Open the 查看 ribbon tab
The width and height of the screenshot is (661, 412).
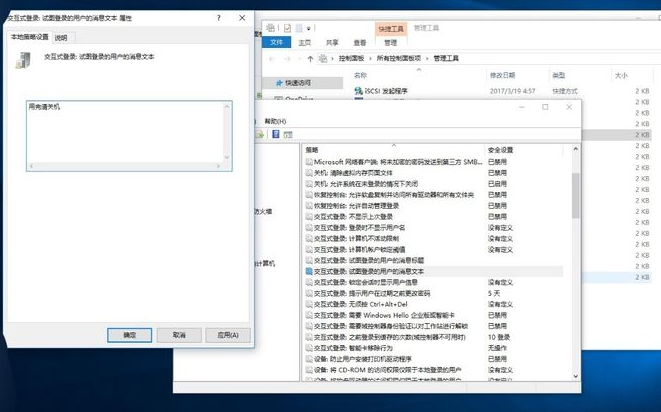point(359,43)
